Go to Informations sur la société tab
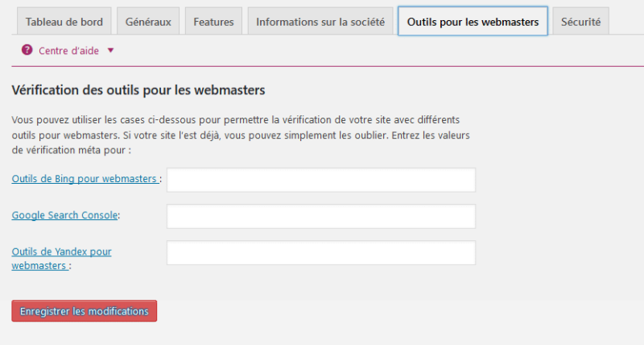The height and width of the screenshot is (345, 644). (320, 22)
